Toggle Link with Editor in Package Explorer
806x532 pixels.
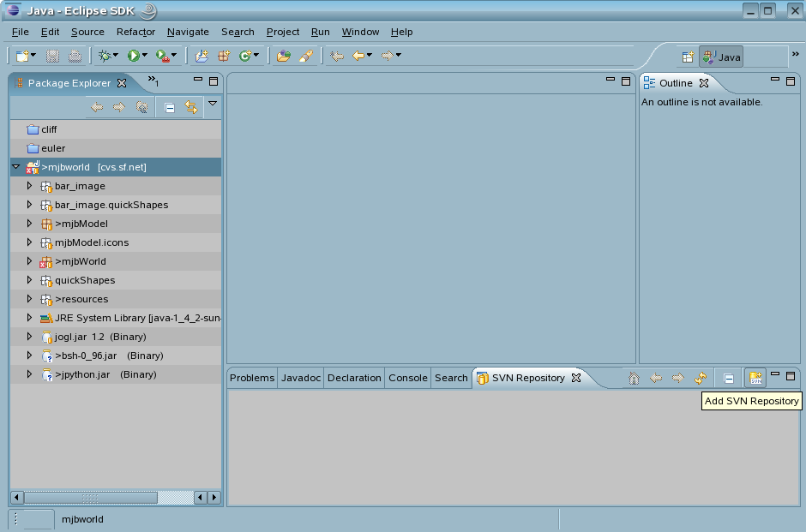click(191, 107)
